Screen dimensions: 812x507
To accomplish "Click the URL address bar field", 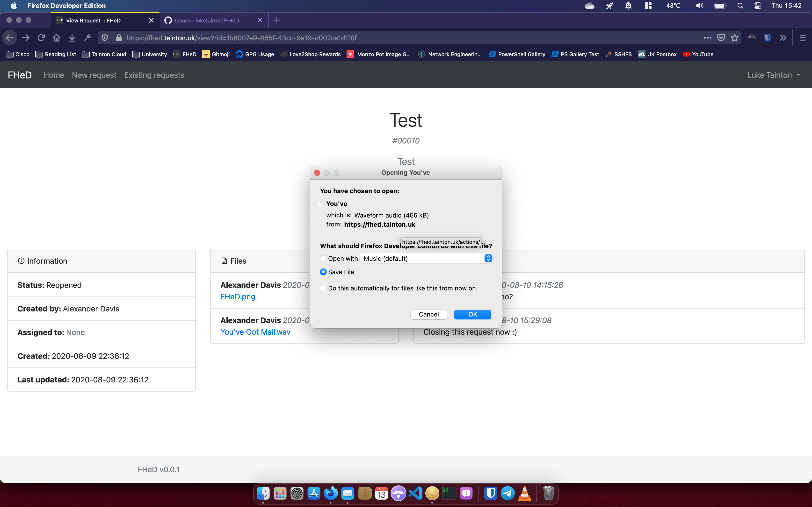I will pos(403,38).
